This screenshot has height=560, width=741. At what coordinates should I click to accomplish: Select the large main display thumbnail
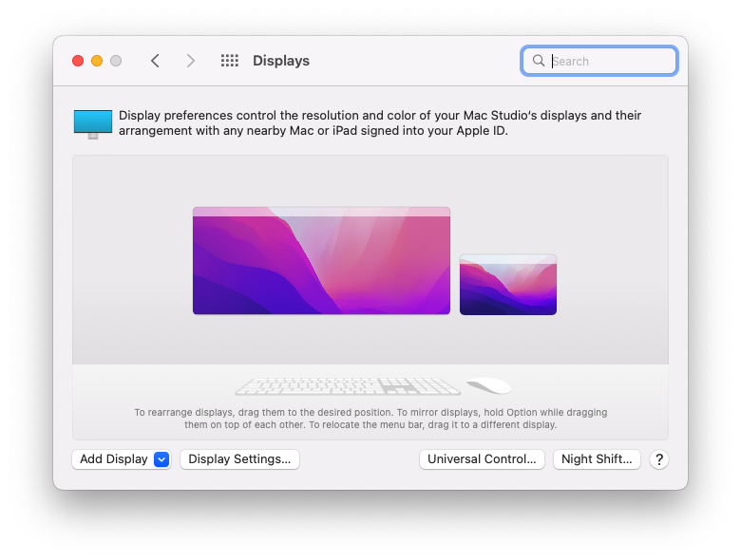[x=321, y=261]
